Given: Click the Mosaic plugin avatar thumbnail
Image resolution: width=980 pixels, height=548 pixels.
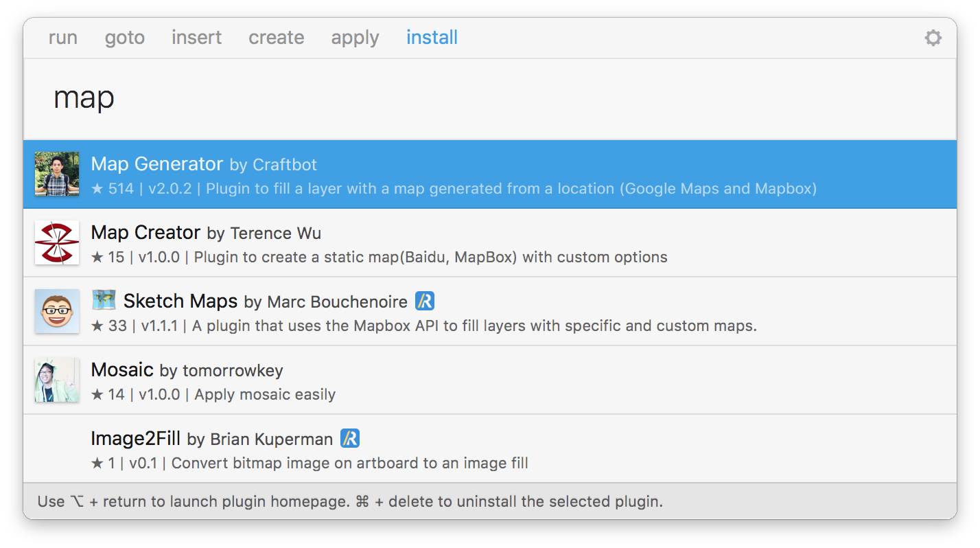Looking at the screenshot, I should 57,380.
